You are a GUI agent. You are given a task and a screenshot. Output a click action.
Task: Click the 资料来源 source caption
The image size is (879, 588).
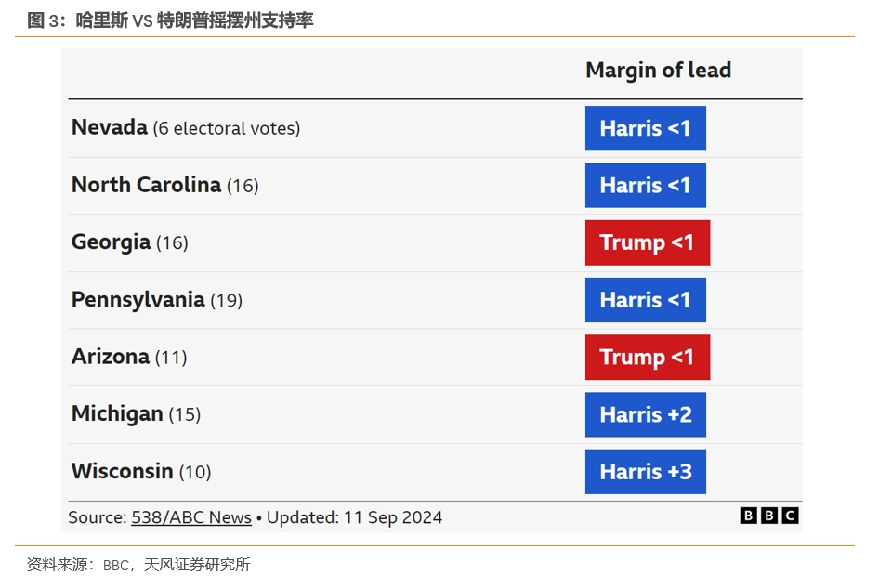[138, 565]
